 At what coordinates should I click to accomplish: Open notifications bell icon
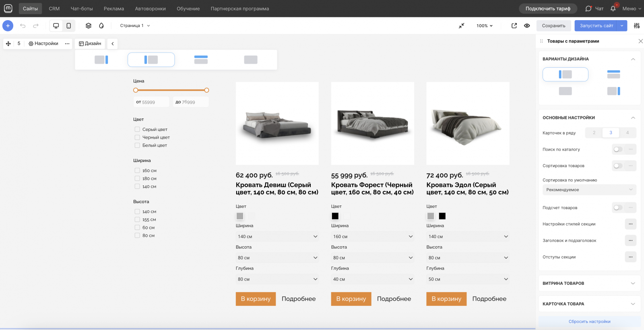coord(613,8)
